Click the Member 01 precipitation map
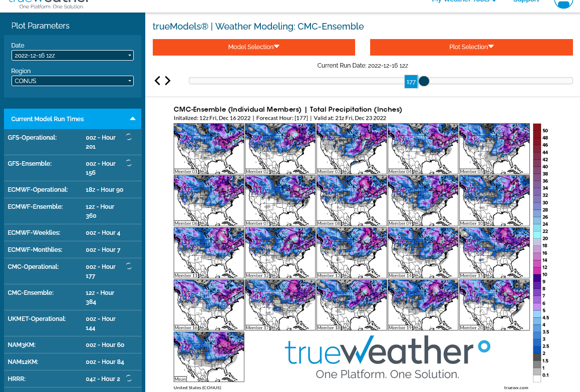Image resolution: width=580 pixels, height=392 pixels. [x=209, y=149]
